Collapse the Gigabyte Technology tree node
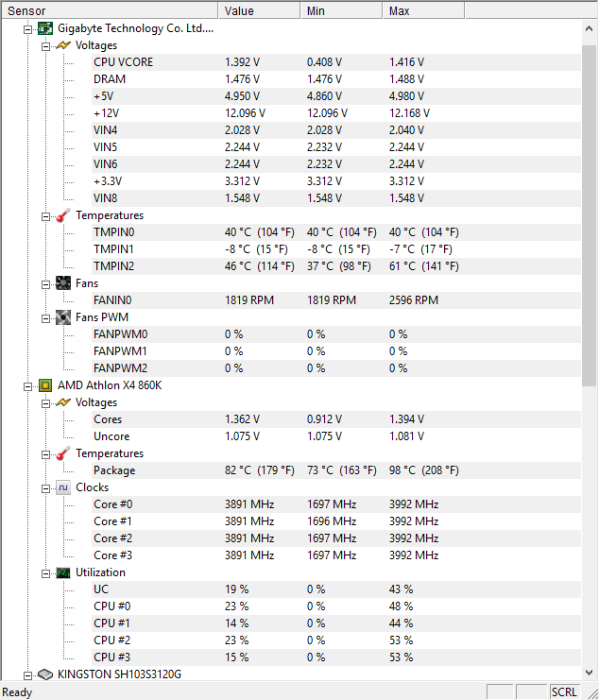Image resolution: width=599 pixels, height=700 pixels. pyautogui.click(x=28, y=28)
